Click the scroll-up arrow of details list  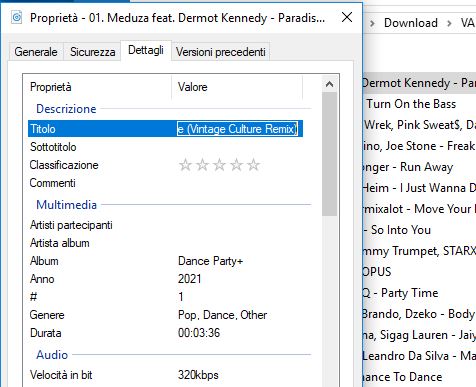point(329,84)
